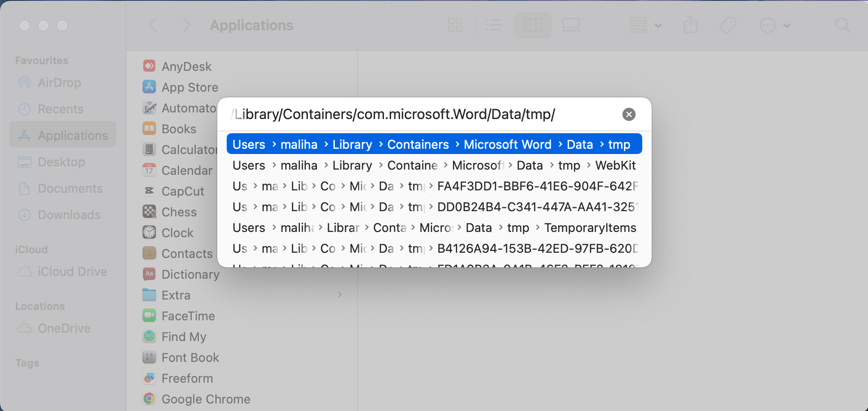Open iCloud Drive in the sidebar
Screen dimensions: 868x411
click(x=63, y=272)
